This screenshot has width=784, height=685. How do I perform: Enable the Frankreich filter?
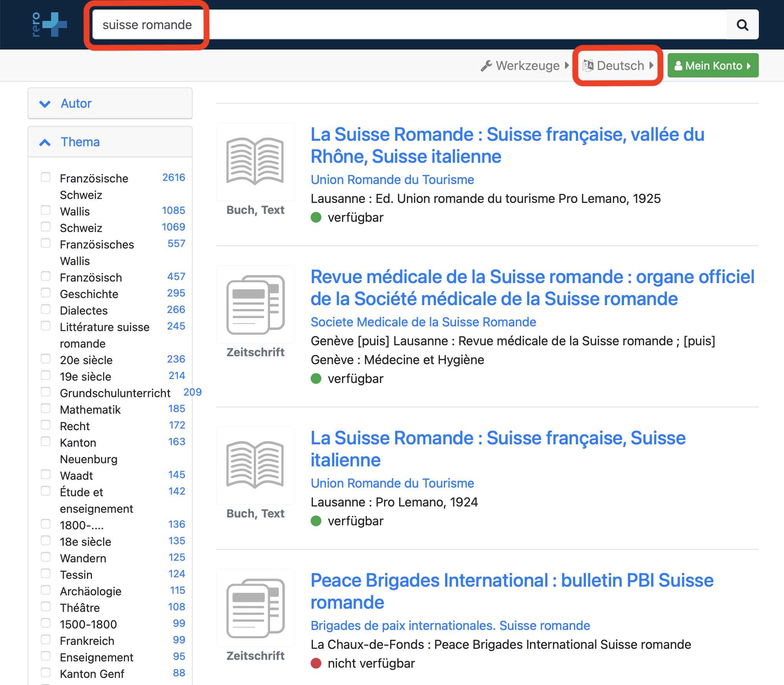[46, 639]
